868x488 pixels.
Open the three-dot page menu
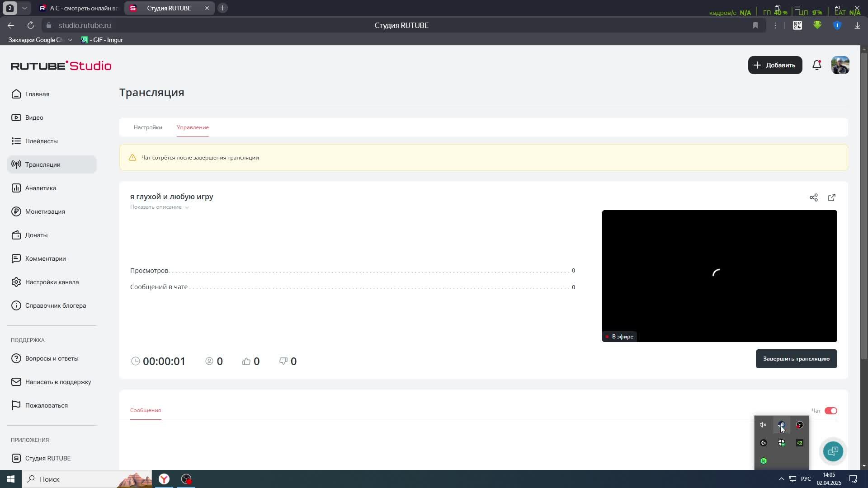pyautogui.click(x=775, y=25)
